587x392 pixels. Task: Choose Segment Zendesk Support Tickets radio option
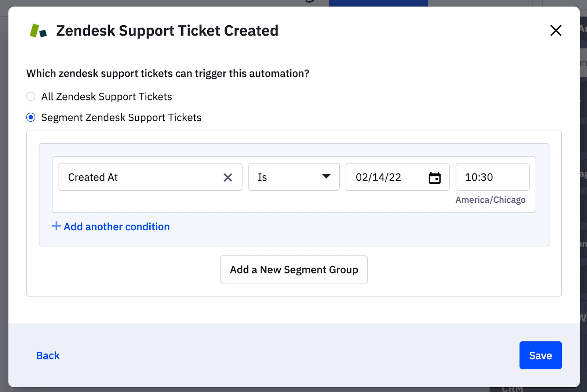pyautogui.click(x=31, y=117)
